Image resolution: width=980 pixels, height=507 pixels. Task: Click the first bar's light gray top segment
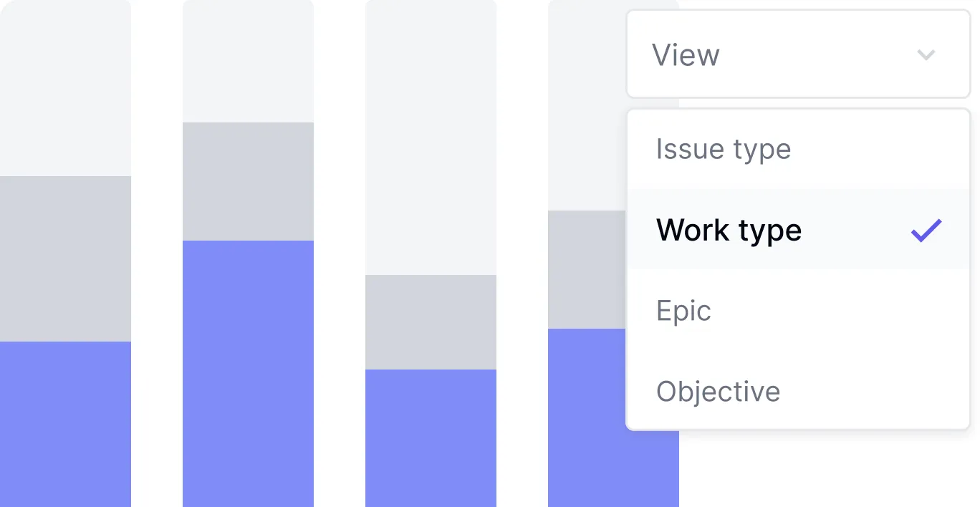pyautogui.click(x=65, y=88)
